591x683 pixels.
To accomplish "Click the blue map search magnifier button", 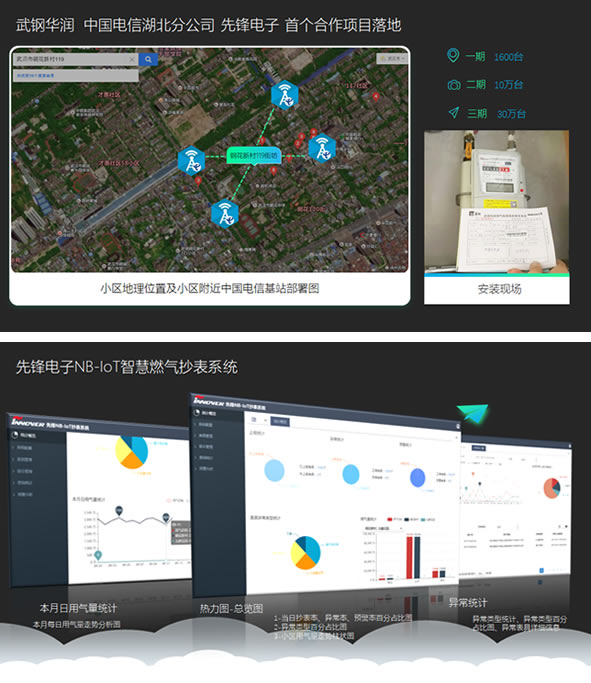I will point(148,59).
